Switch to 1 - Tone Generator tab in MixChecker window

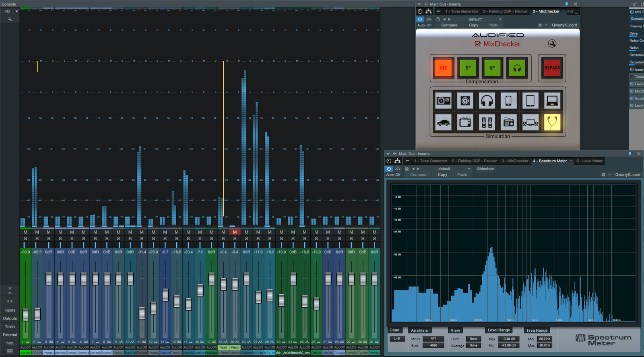tap(462, 12)
